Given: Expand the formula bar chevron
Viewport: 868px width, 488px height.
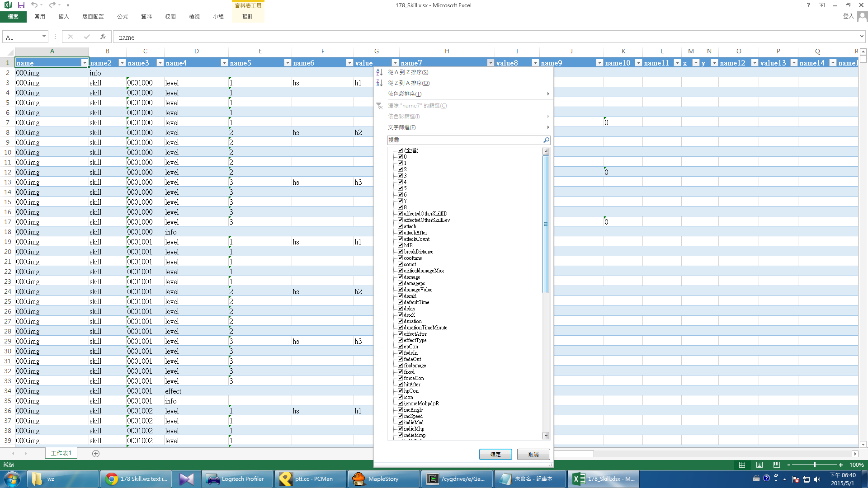Looking at the screenshot, I should click(x=862, y=37).
